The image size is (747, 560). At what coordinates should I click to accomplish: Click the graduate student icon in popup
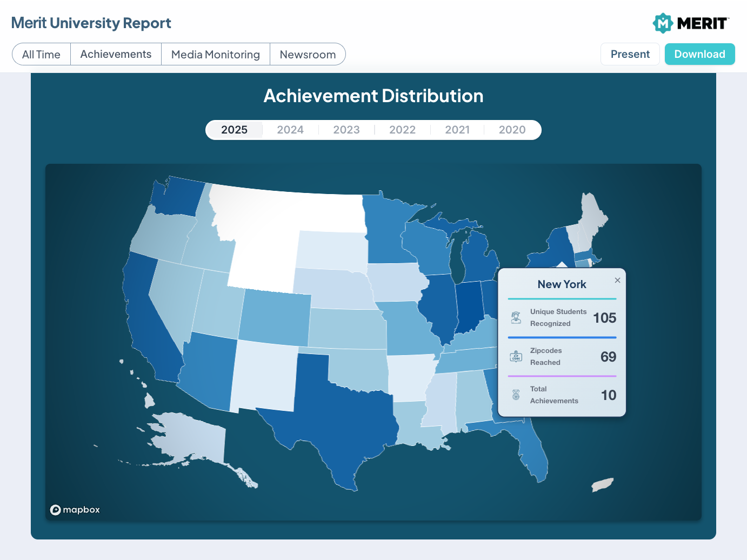516,318
